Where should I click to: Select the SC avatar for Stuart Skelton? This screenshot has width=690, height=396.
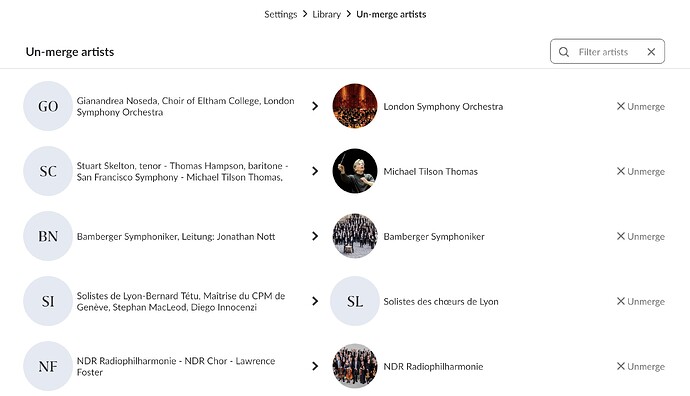click(x=48, y=171)
